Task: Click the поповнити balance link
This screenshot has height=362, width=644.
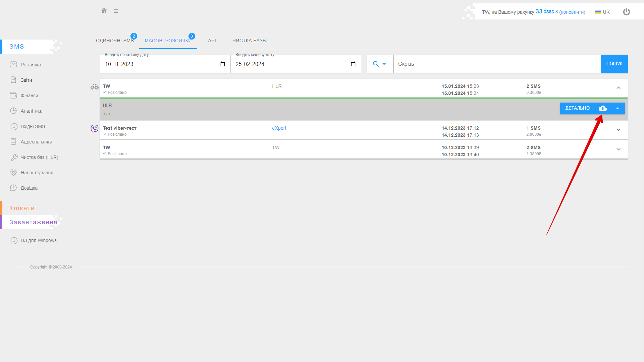Action: [x=572, y=12]
